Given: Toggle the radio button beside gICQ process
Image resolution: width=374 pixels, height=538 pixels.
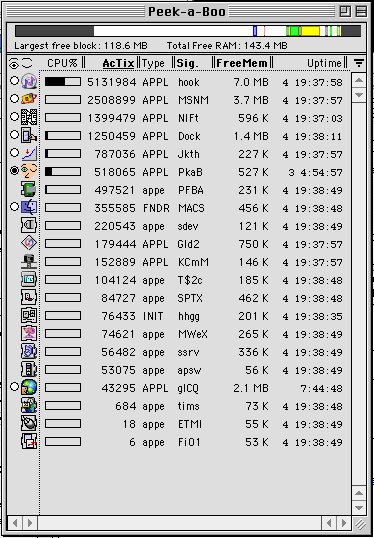Looking at the screenshot, I should pos(14,387).
